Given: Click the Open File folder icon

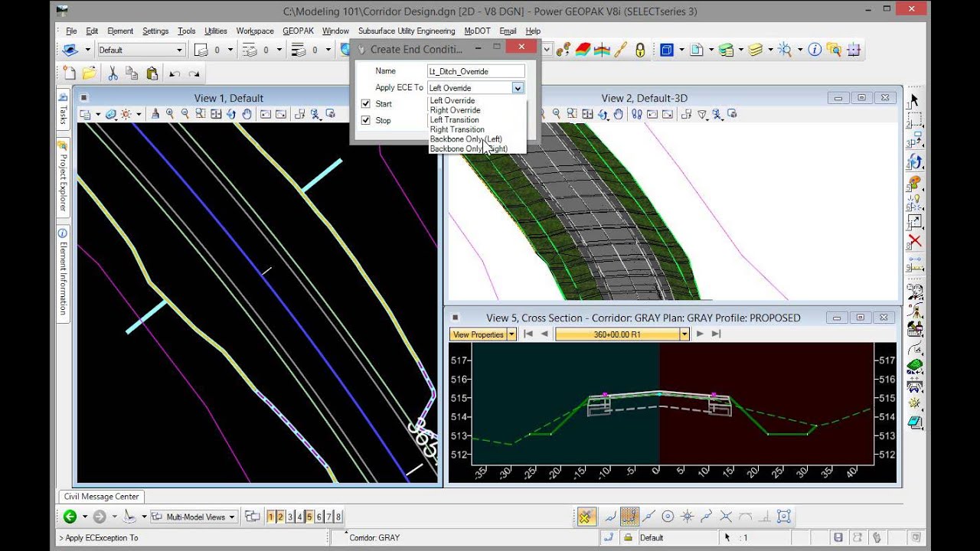Looking at the screenshot, I should click(89, 73).
